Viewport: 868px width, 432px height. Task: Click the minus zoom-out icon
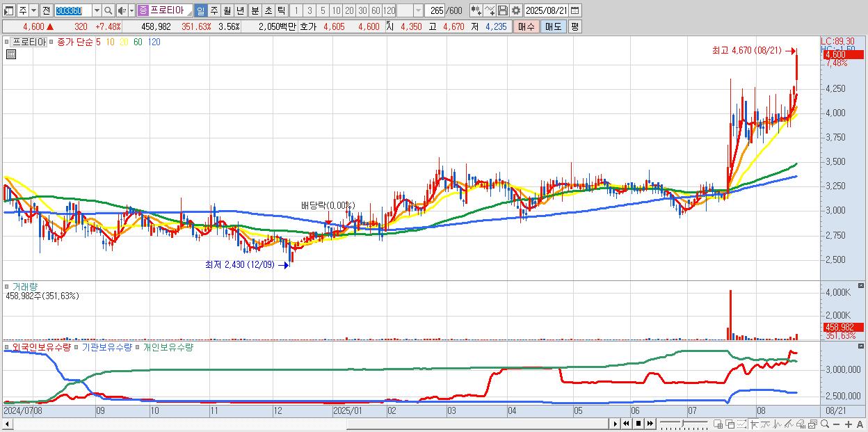coord(836,424)
